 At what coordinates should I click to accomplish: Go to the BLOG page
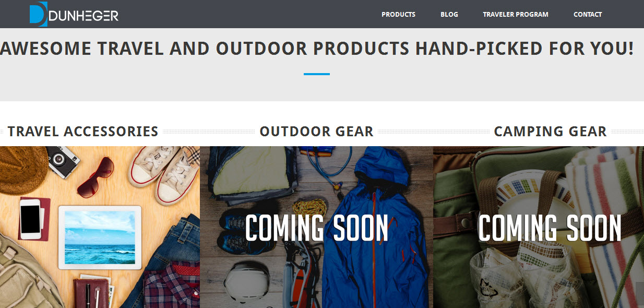point(449,14)
